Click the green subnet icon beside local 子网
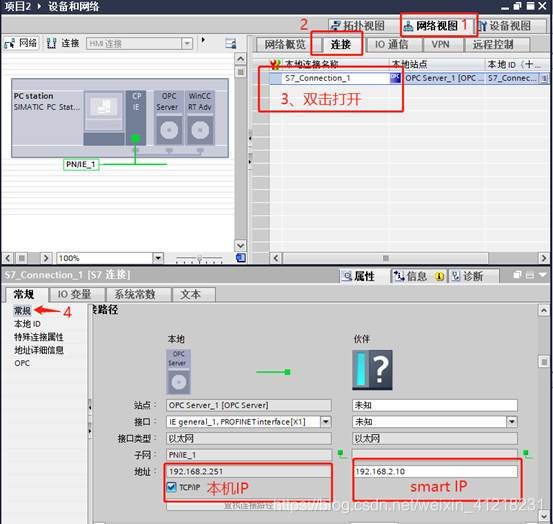This screenshot has width=553, height=524. [341, 454]
